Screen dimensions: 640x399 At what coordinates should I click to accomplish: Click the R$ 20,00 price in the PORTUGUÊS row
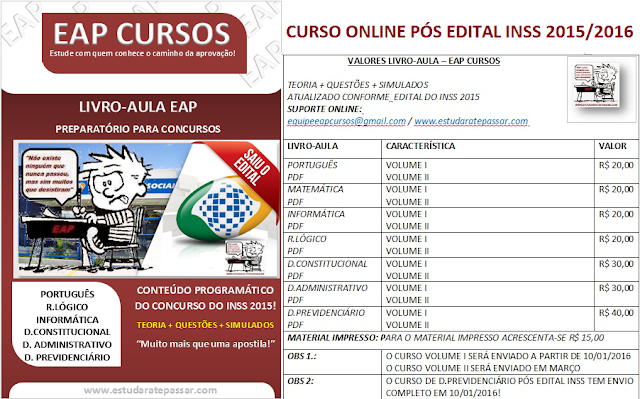[x=616, y=165]
